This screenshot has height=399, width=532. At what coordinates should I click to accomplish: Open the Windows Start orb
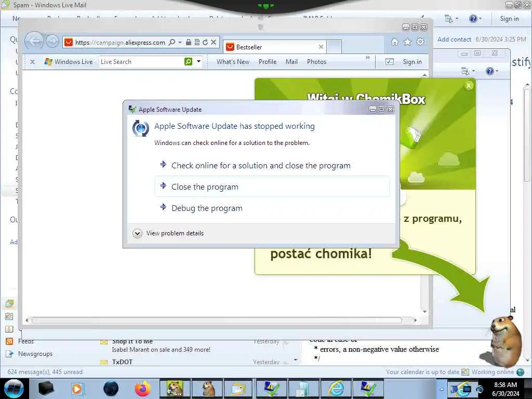click(x=14, y=389)
